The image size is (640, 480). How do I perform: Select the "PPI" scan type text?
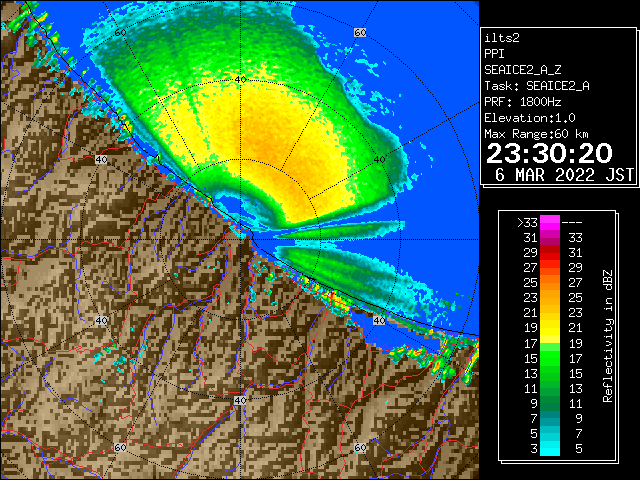pyautogui.click(x=494, y=54)
